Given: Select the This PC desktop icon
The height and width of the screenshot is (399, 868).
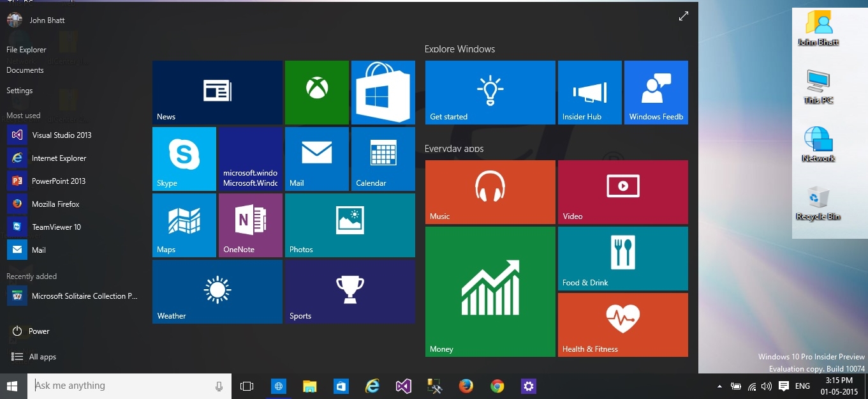Looking at the screenshot, I should tap(818, 87).
